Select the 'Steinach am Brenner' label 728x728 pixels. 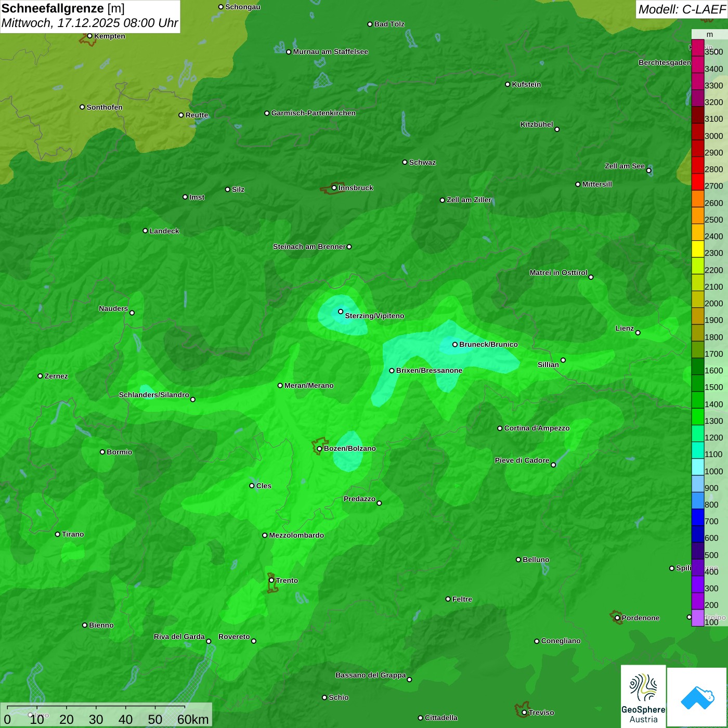tap(309, 246)
